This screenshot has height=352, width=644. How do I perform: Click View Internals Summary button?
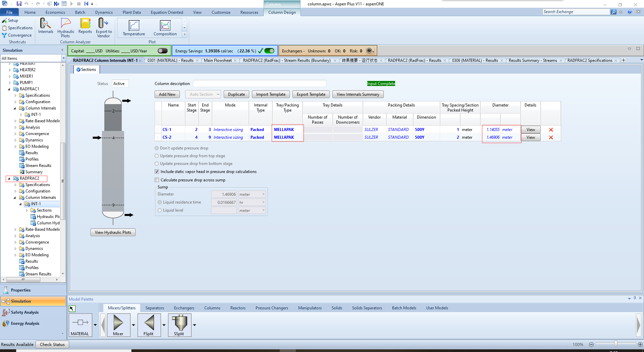358,94
